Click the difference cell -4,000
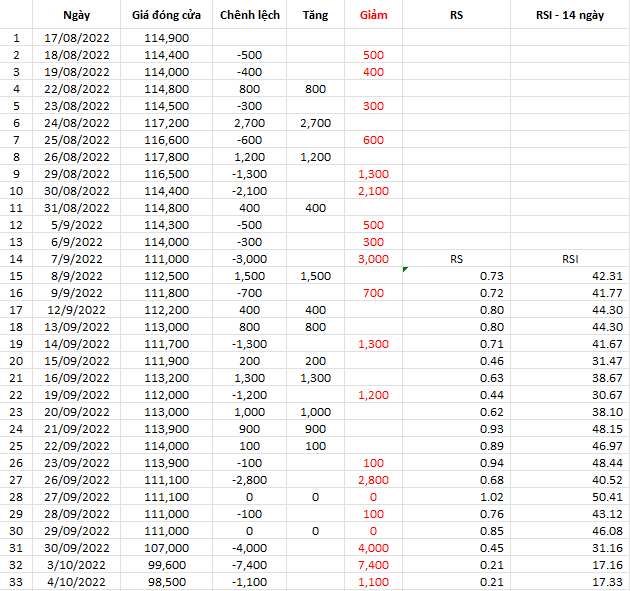The height and width of the screenshot is (591, 630). (x=250, y=548)
